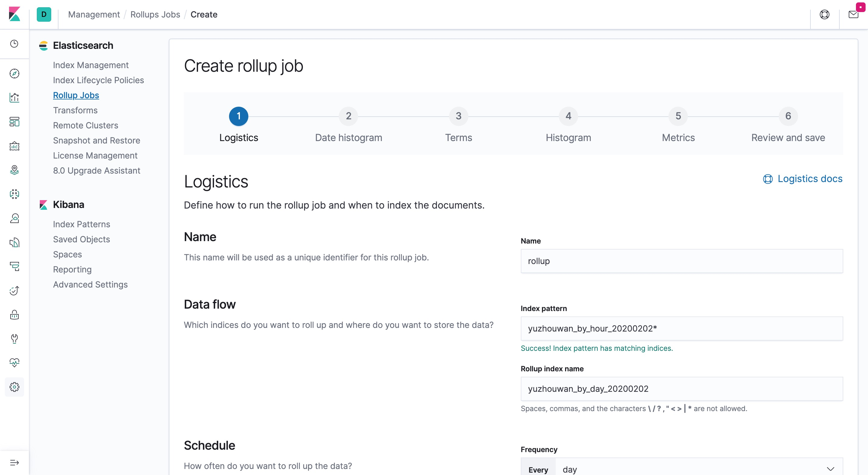Open the newsfeed mail icon
This screenshot has height=475, width=868.
point(853,14)
